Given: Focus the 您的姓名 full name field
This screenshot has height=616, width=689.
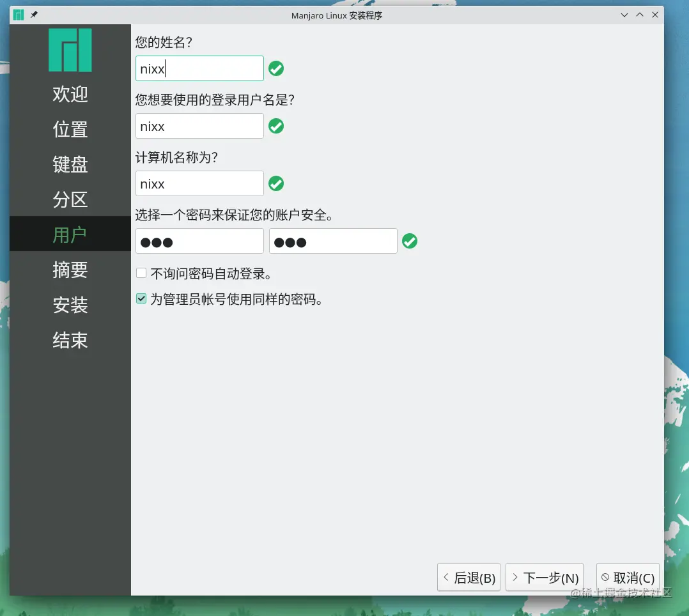Looking at the screenshot, I should [x=199, y=68].
